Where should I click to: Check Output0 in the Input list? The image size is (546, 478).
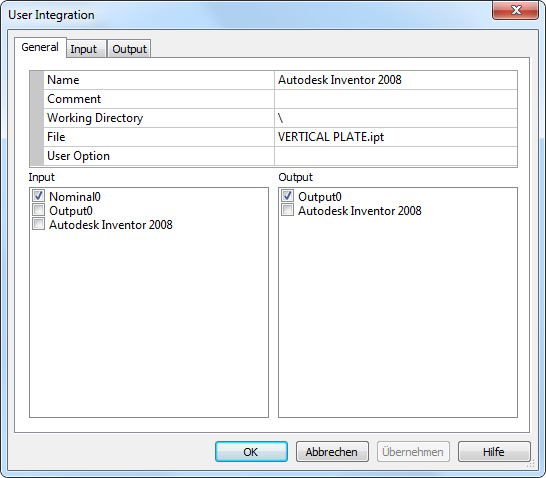point(38,210)
